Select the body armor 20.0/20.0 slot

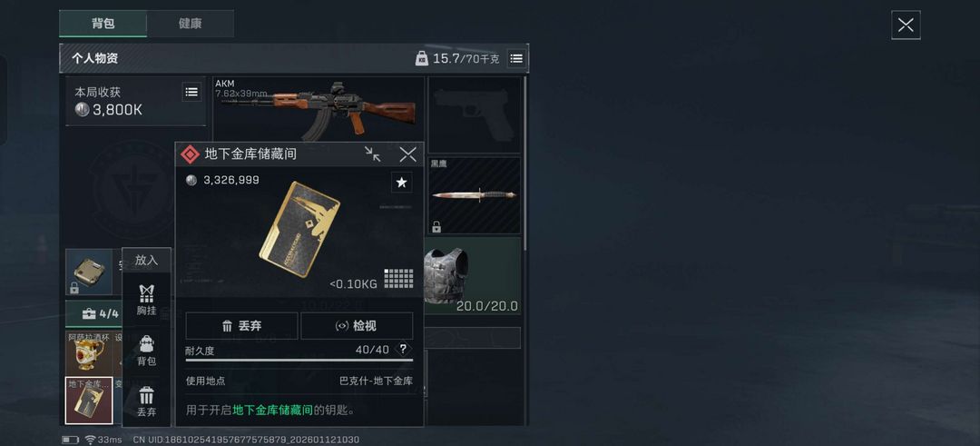(x=473, y=275)
